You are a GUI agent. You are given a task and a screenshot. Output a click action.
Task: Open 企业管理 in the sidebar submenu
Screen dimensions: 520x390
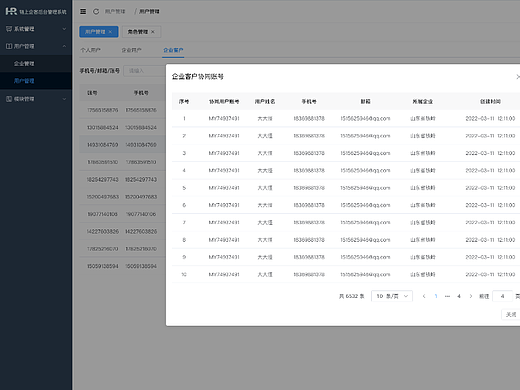(36, 64)
